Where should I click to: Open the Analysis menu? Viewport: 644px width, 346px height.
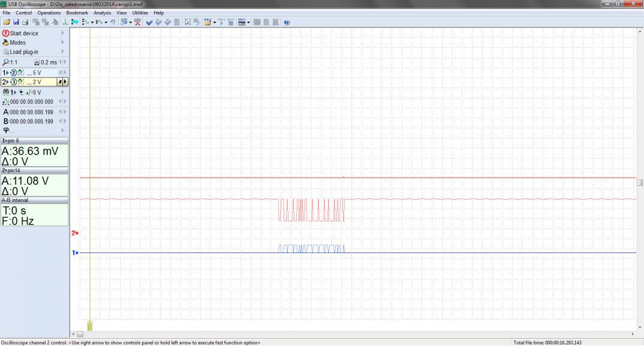(x=103, y=13)
